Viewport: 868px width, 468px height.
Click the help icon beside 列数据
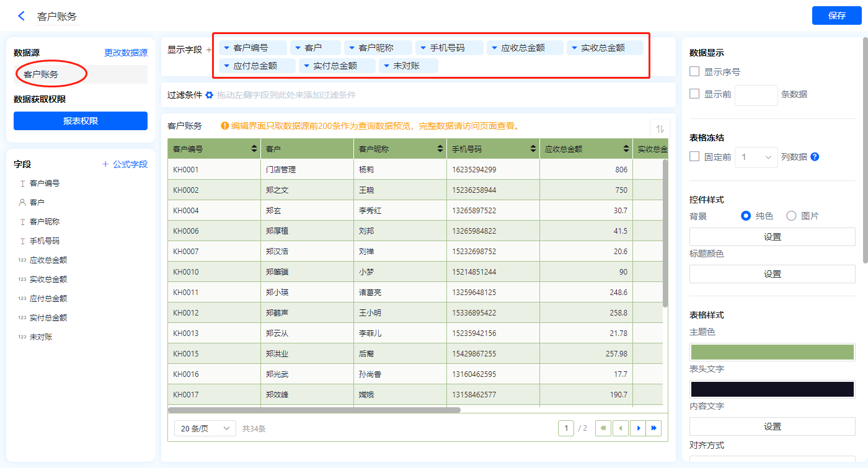(815, 157)
